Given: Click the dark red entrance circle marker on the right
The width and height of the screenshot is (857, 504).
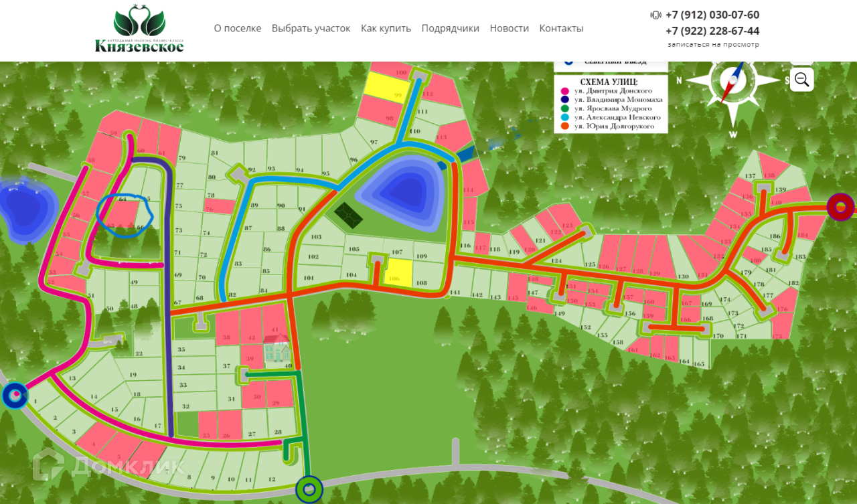Looking at the screenshot, I should pos(841,207).
